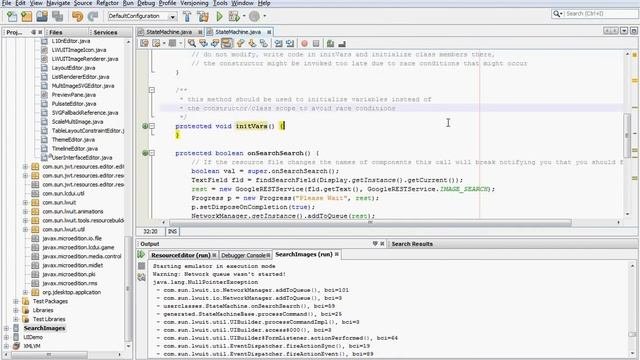Screen dimensions: 640x360
Task: Click the Debug Project icon
Action: tap(234, 16)
